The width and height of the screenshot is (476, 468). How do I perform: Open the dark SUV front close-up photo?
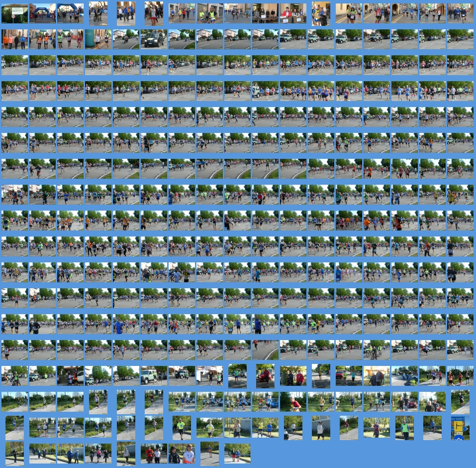(x=154, y=39)
